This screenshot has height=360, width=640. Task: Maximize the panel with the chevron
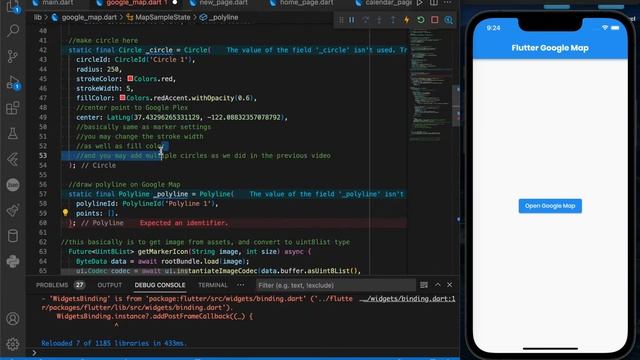click(438, 285)
